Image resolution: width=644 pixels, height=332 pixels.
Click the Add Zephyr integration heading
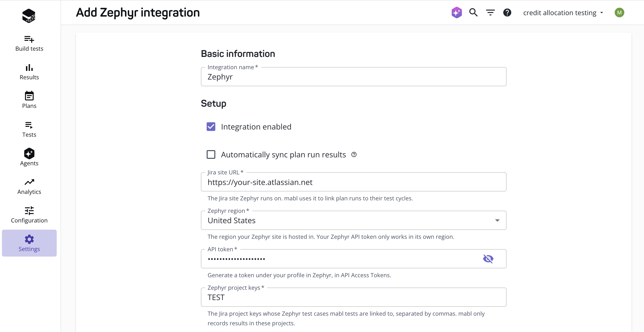point(138,12)
